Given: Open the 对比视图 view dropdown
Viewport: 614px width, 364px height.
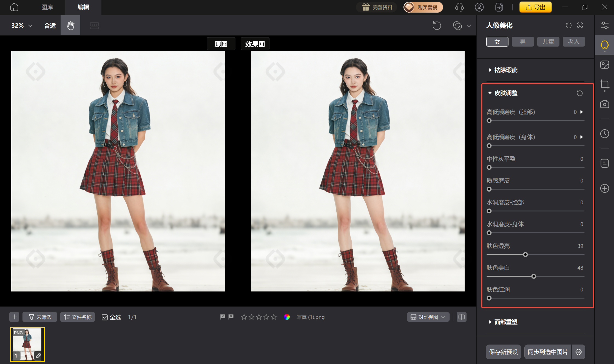Looking at the screenshot, I should tap(428, 317).
